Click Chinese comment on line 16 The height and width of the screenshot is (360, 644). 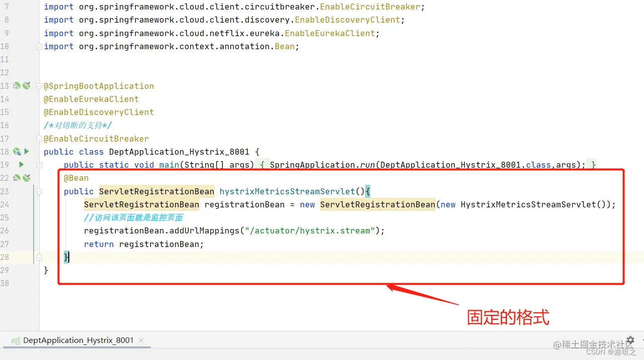click(x=78, y=125)
